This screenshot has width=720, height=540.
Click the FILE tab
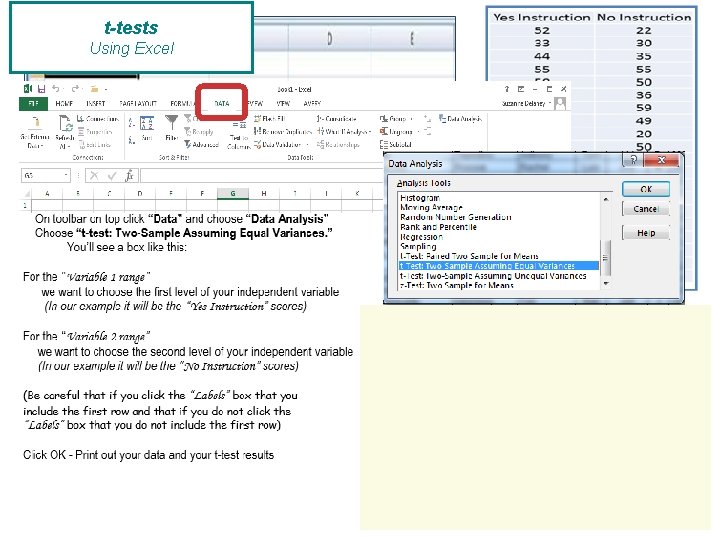tap(34, 104)
